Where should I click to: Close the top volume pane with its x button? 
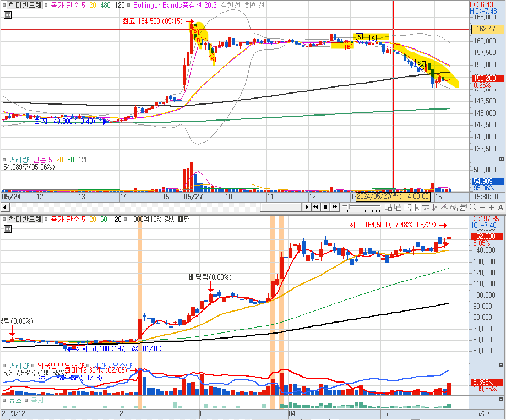click(501, 159)
